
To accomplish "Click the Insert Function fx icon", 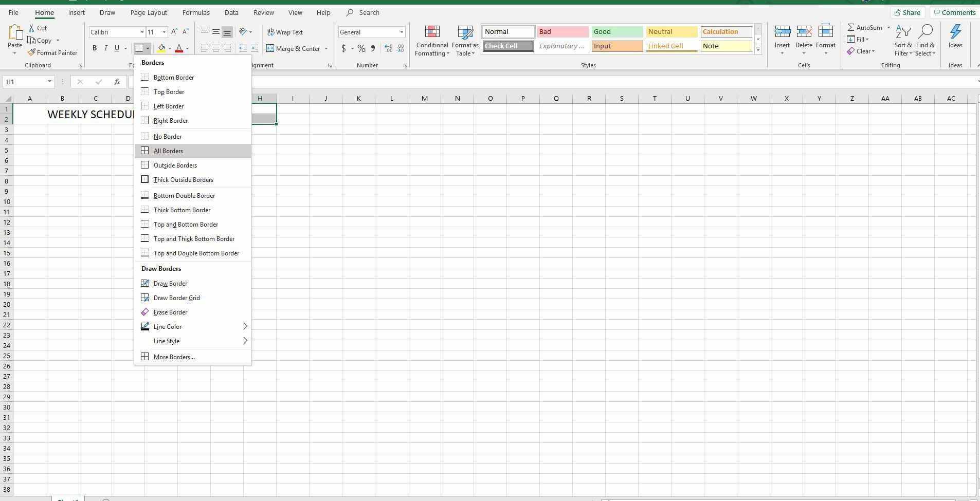I will pyautogui.click(x=117, y=82).
